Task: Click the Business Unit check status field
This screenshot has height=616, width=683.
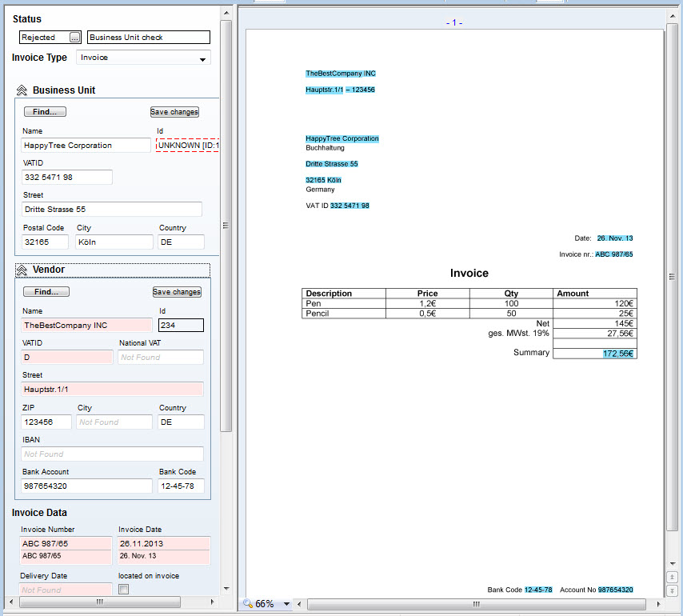Action: coord(149,38)
